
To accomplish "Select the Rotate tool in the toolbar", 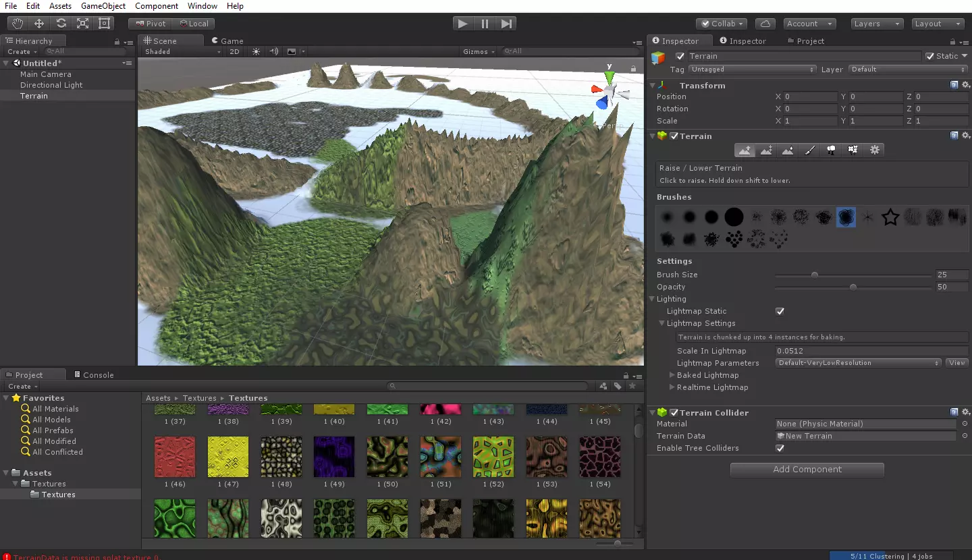I will [61, 24].
